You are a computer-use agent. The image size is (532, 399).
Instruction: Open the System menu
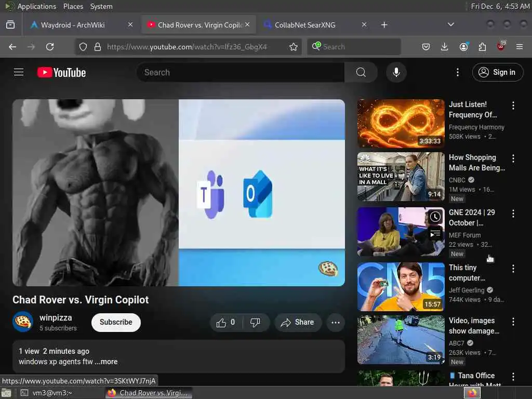point(101,6)
